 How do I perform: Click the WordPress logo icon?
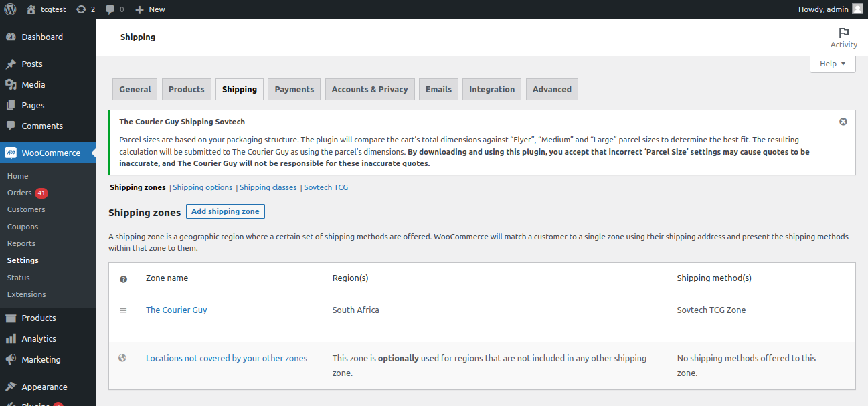[x=10, y=9]
